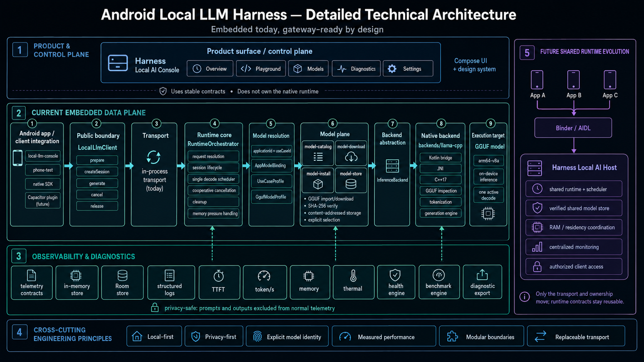
Task: Select 'shared runtime + scheduler' item
Action: pyautogui.click(x=574, y=189)
